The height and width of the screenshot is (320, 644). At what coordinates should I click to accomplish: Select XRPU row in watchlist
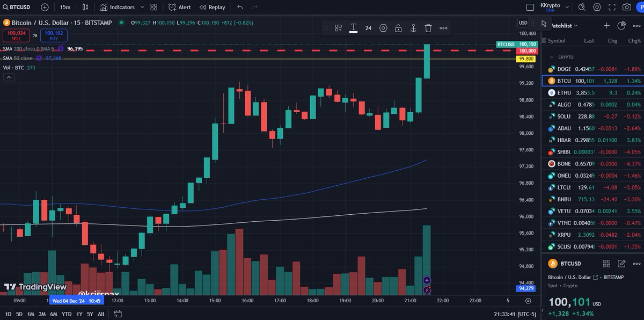pyautogui.click(x=593, y=235)
